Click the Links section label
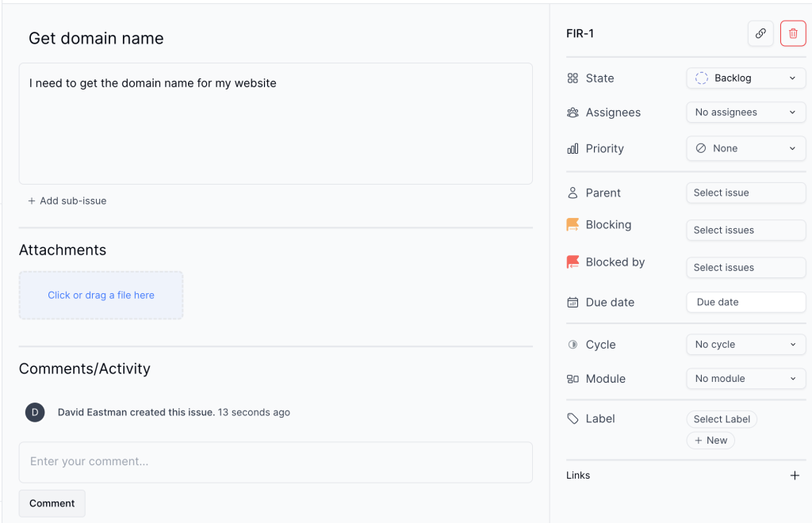This screenshot has width=812, height=523. 578,475
